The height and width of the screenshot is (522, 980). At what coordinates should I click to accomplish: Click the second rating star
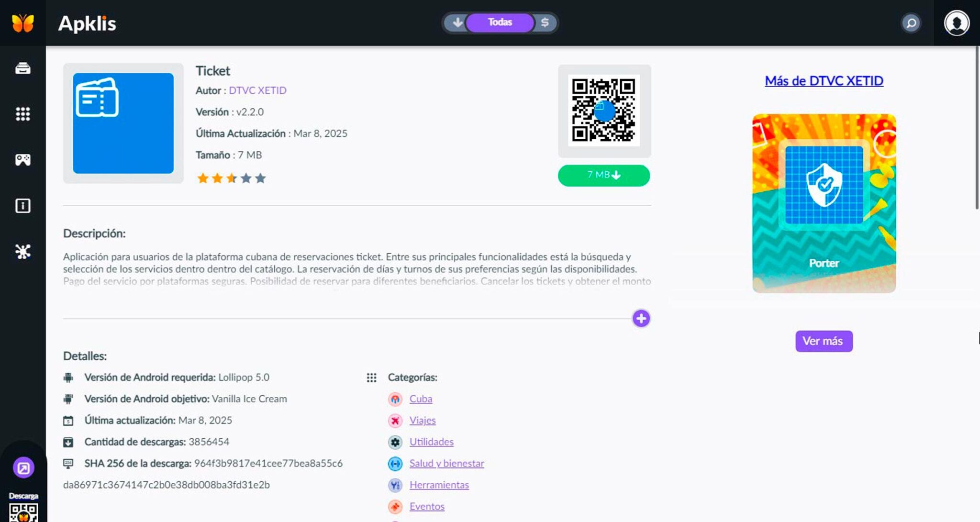click(217, 178)
